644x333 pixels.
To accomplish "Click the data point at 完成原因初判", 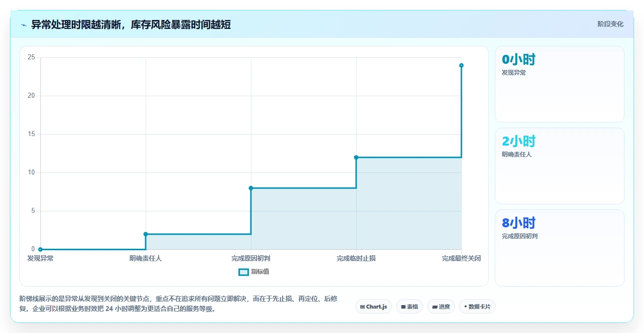I will (x=251, y=188).
